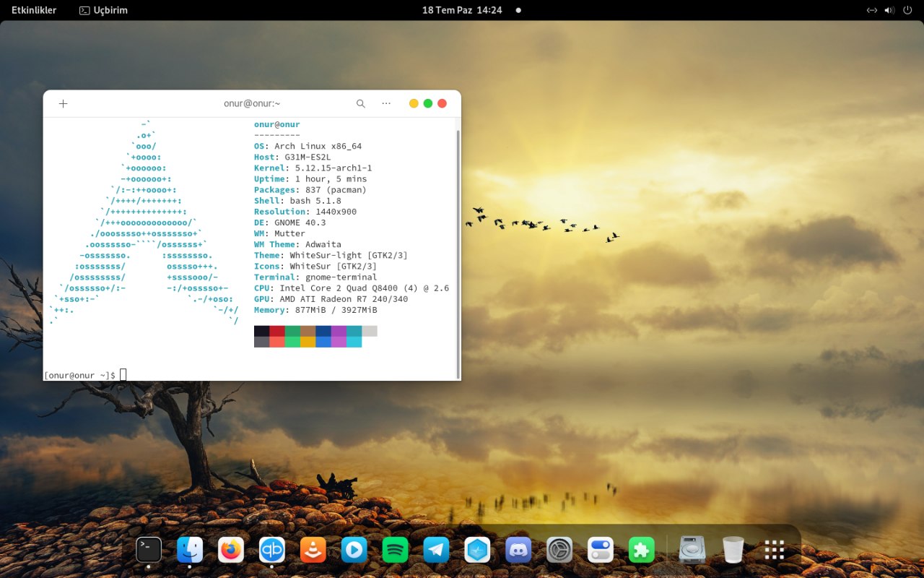
Task: Open system menu via the power icon
Action: pyautogui.click(x=907, y=10)
